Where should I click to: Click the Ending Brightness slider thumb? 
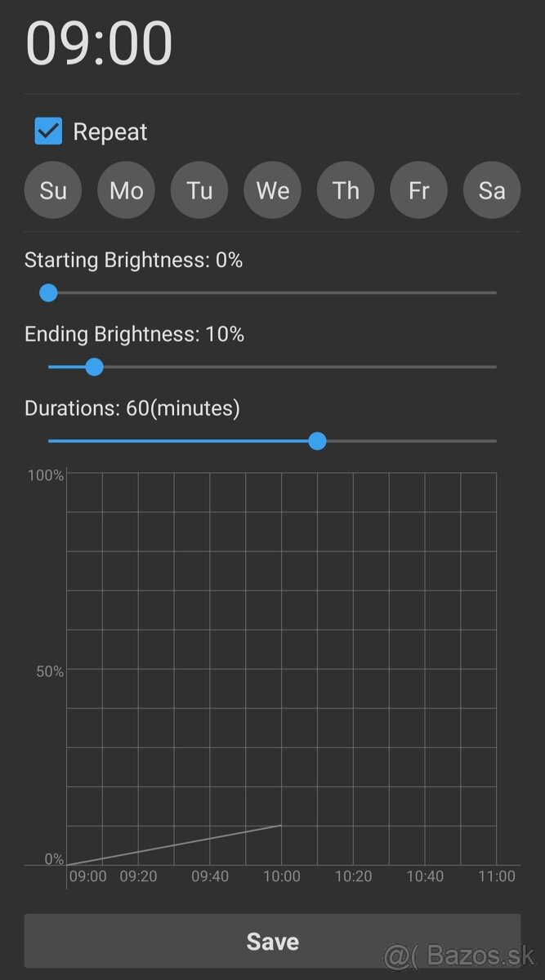[94, 367]
